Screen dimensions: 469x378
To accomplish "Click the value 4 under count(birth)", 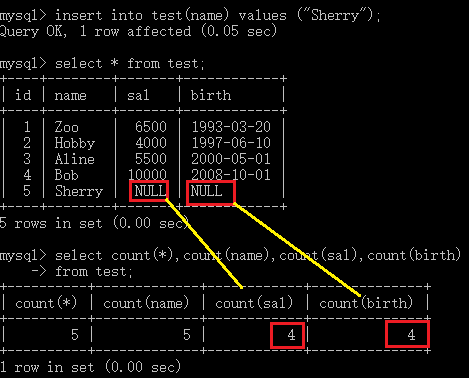I will point(411,335).
